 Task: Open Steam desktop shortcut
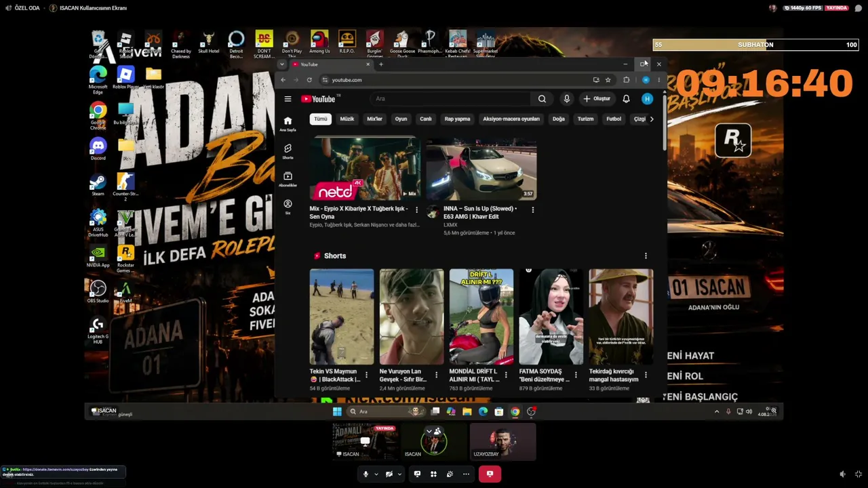(x=98, y=184)
